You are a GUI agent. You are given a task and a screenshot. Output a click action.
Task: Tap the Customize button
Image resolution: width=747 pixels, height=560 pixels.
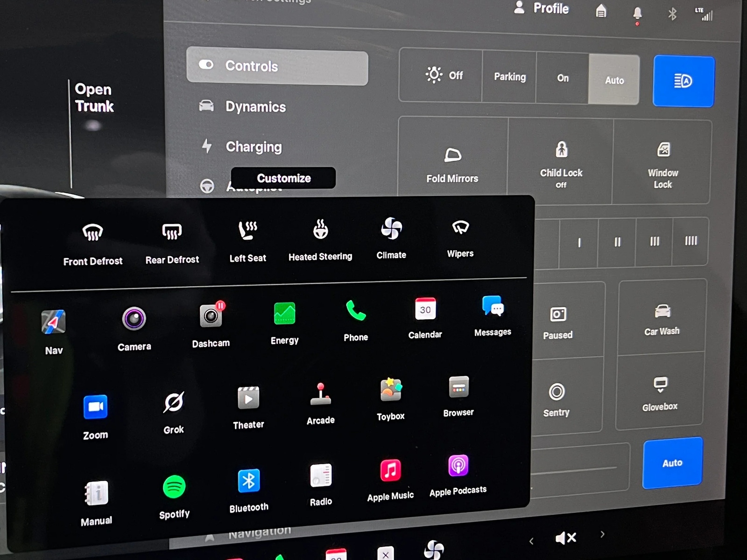coord(283,178)
